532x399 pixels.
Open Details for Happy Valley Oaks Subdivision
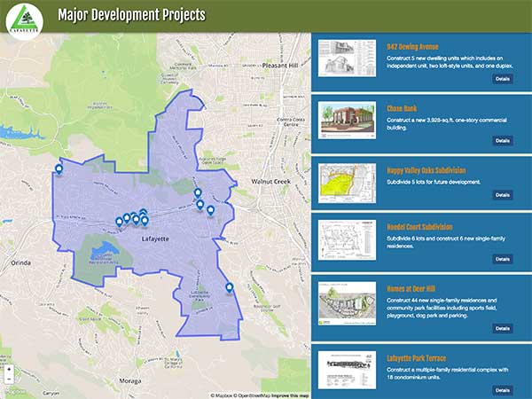502,194
